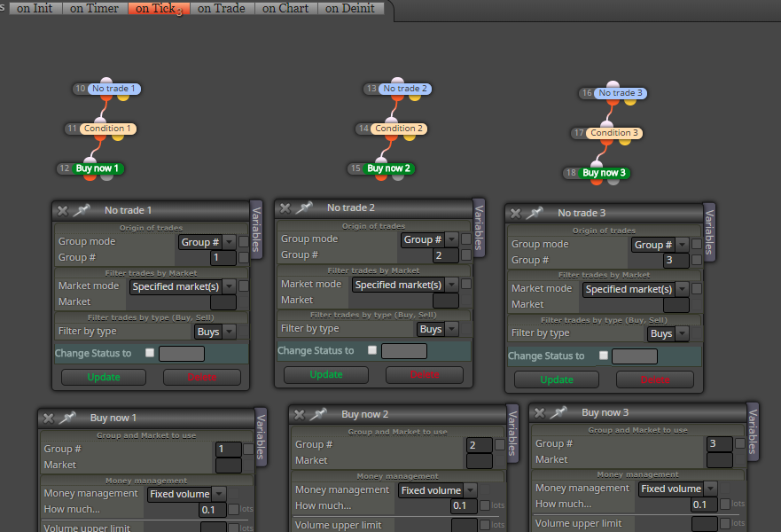Tick Group # checkbox in Buy now 2
This screenshot has width=781, height=532.
tap(500, 444)
